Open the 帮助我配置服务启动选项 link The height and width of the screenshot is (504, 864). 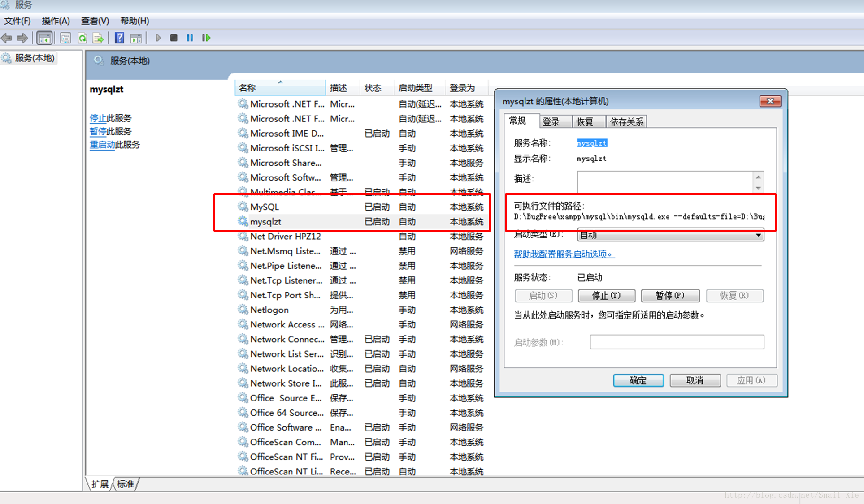564,254
